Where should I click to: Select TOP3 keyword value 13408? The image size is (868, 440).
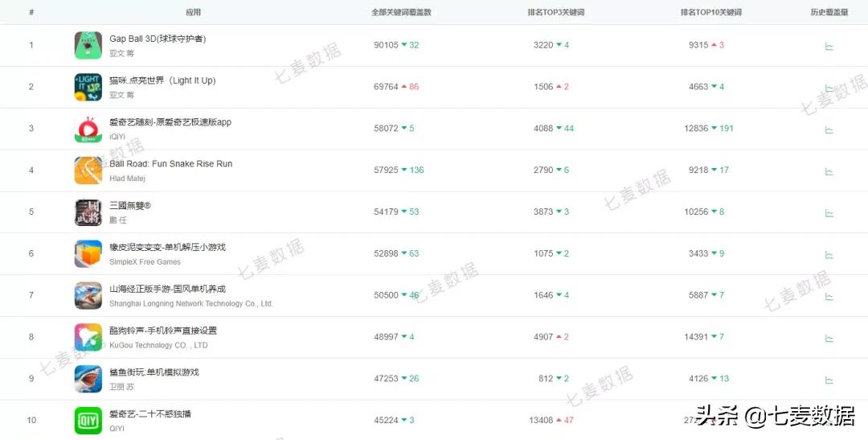click(x=541, y=420)
